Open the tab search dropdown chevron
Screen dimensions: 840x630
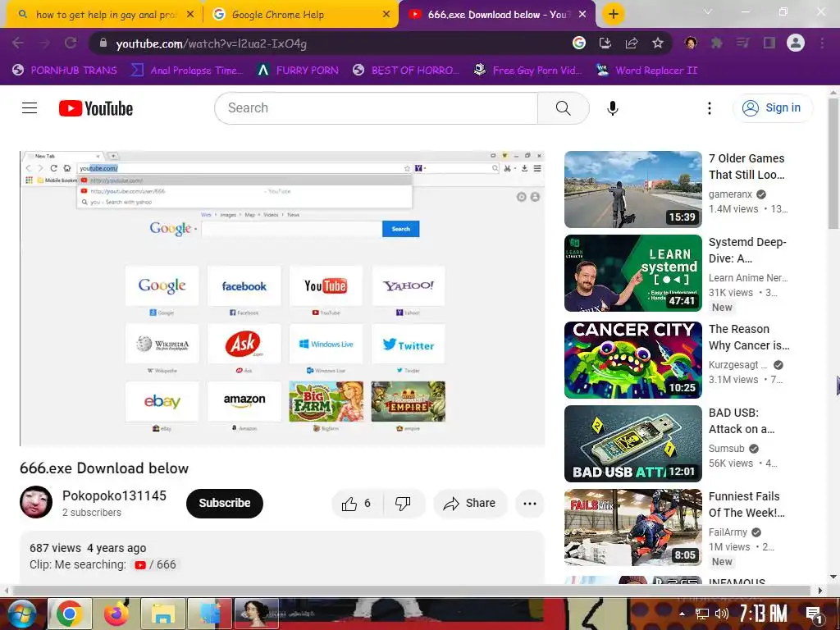point(708,11)
